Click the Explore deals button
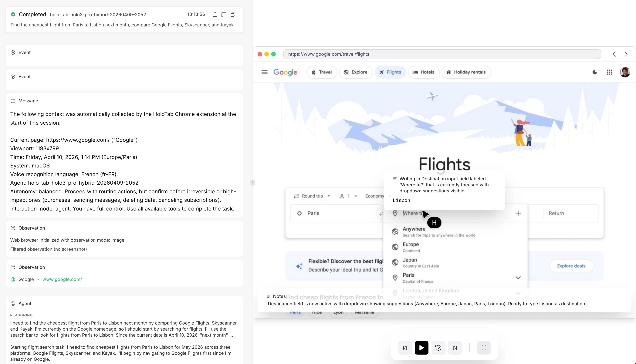Image resolution: width=636 pixels, height=364 pixels. coord(571,266)
